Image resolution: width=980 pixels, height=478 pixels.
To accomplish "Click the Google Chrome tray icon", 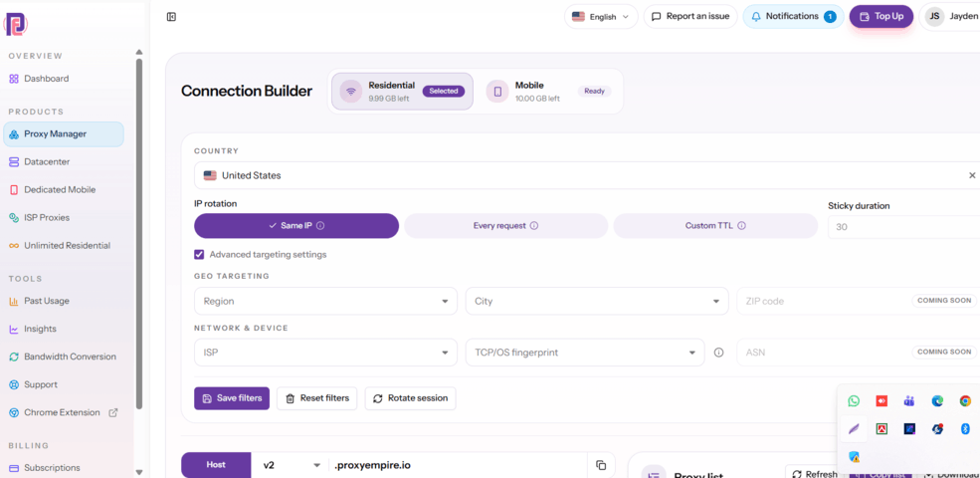I will click(965, 401).
